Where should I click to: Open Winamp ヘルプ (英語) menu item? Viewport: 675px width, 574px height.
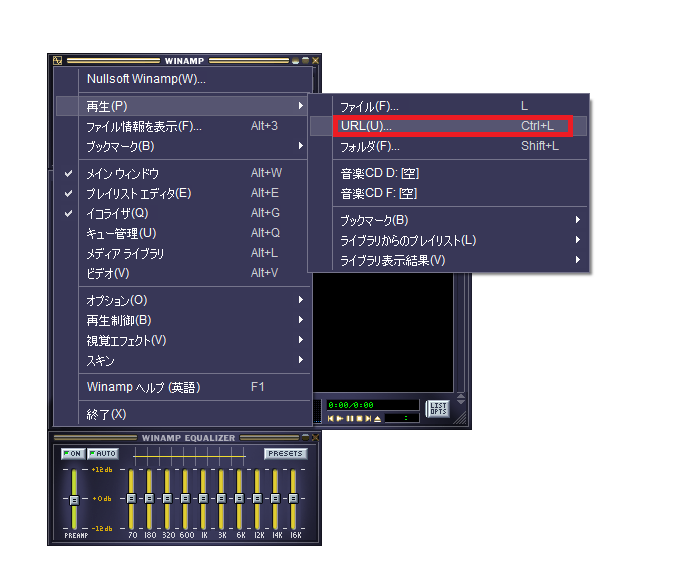click(183, 387)
